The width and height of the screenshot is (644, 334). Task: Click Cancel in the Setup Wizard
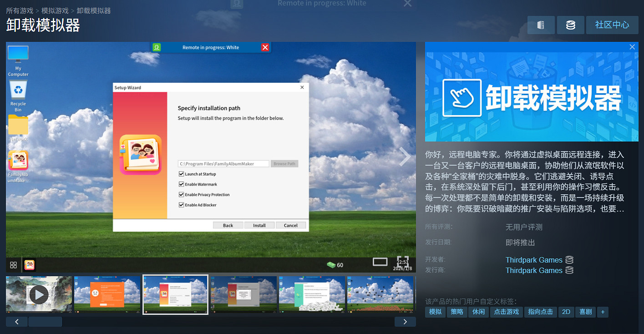(291, 225)
